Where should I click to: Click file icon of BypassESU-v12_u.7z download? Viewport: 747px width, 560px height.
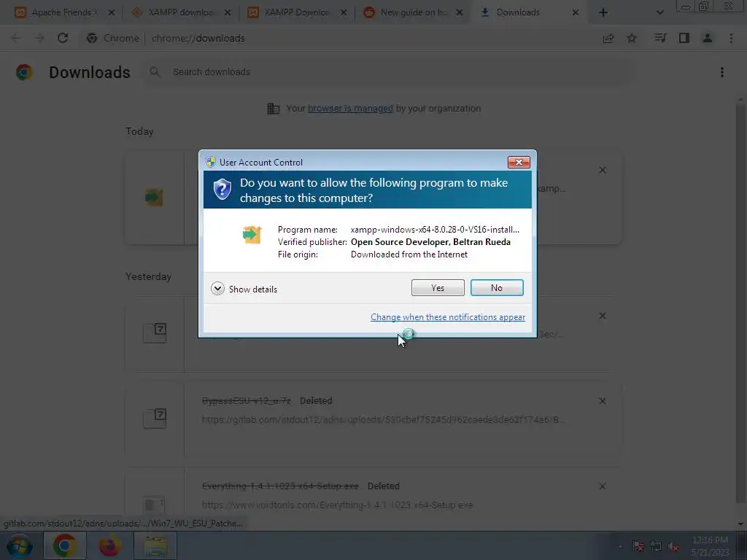point(155,418)
